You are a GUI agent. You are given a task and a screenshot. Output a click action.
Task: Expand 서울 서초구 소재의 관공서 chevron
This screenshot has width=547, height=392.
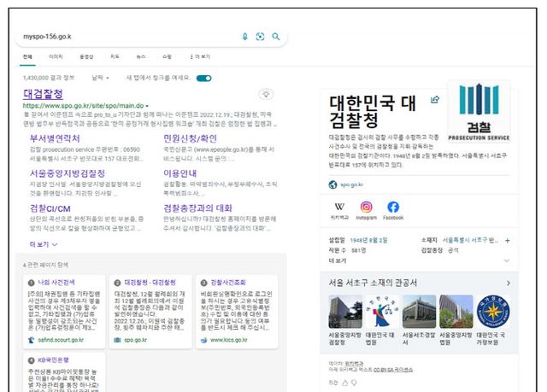coord(509,282)
